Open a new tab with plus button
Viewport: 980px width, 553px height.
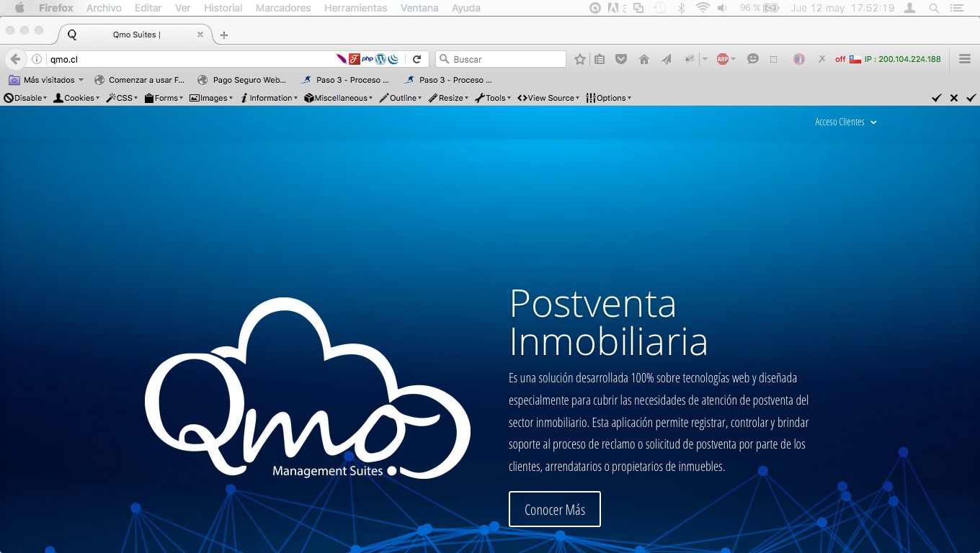click(224, 35)
